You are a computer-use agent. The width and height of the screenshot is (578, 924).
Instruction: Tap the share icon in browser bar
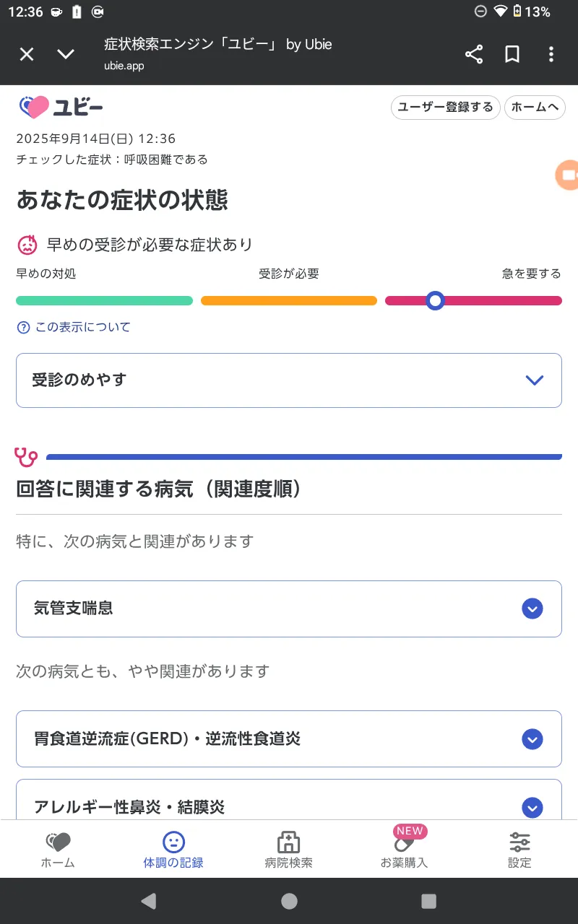tap(474, 54)
